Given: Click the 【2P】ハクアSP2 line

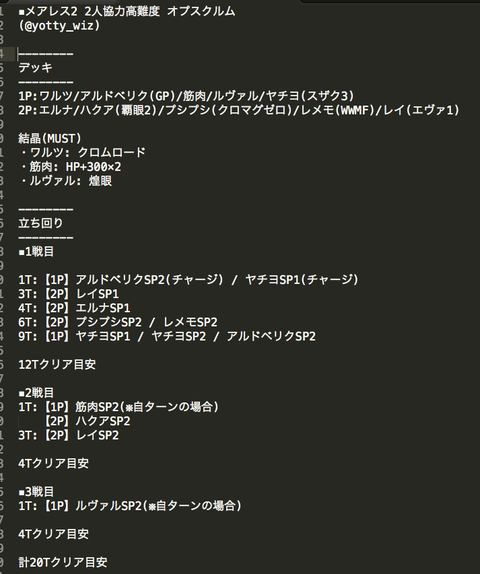Looking at the screenshot, I should tap(86, 421).
